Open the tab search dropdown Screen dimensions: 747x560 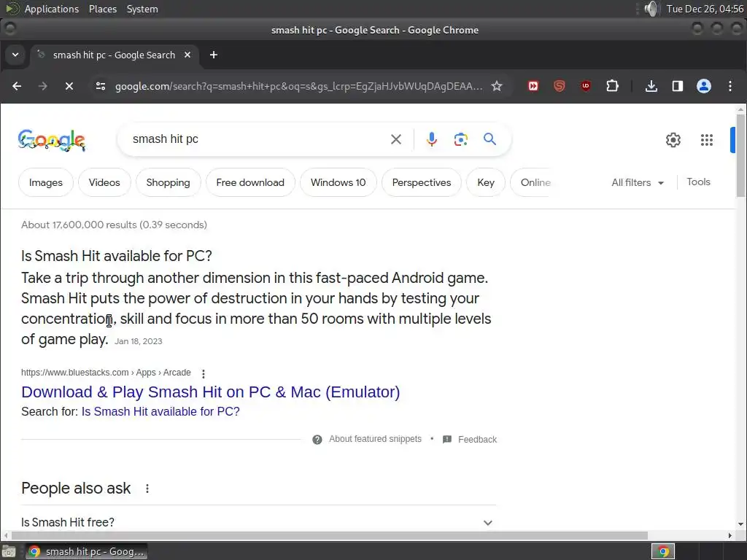[15, 55]
